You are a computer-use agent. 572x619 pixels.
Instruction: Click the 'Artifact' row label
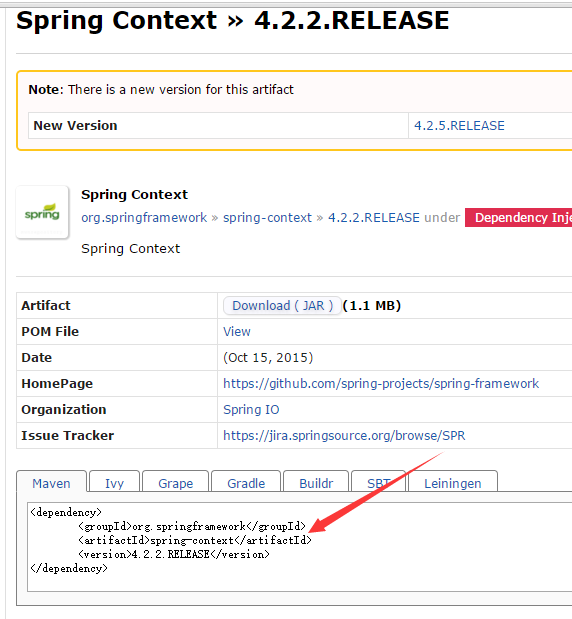pyautogui.click(x=46, y=306)
